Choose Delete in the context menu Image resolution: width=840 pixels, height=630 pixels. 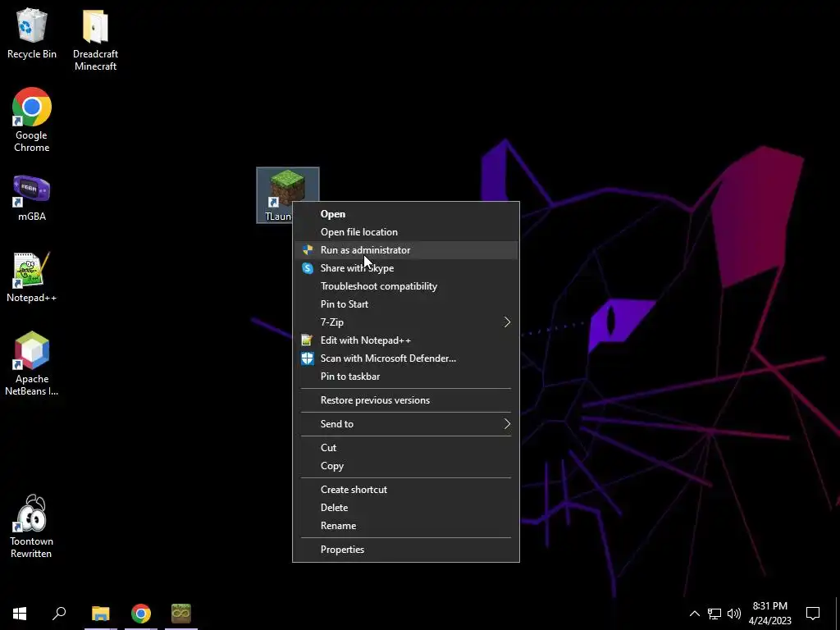tap(405, 507)
